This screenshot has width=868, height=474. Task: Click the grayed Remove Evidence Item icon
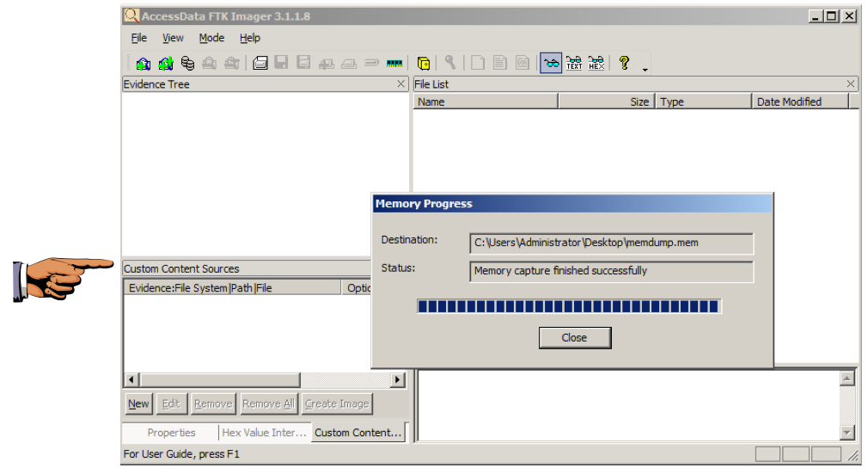pyautogui.click(x=209, y=64)
